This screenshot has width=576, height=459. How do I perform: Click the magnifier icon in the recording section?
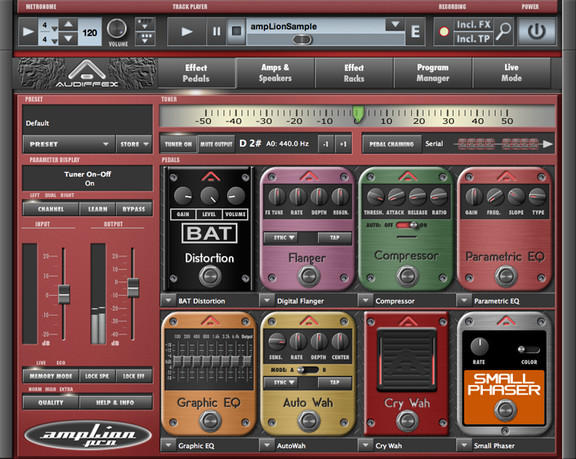(503, 32)
